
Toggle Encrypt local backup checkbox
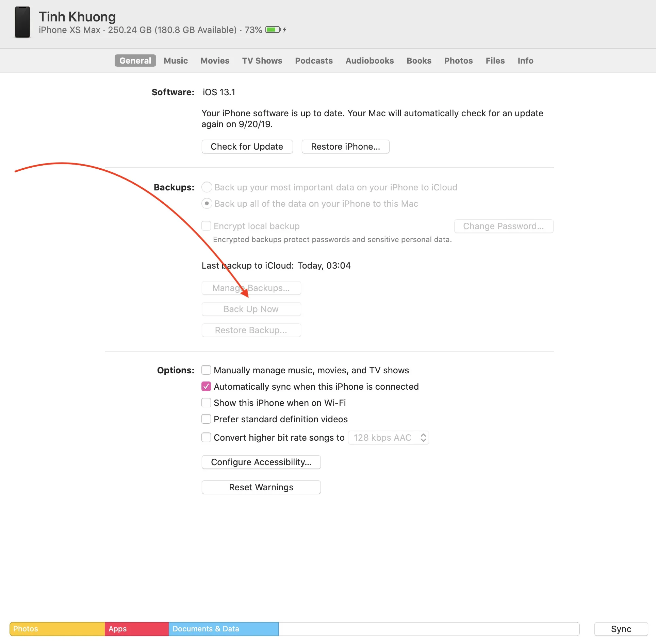pyautogui.click(x=206, y=226)
